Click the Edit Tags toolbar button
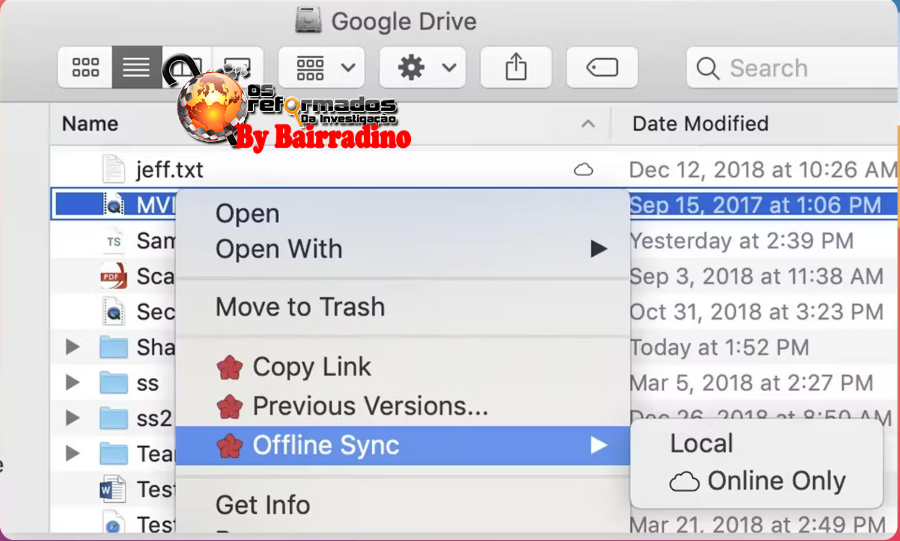This screenshot has height=541, width=900. coord(602,68)
